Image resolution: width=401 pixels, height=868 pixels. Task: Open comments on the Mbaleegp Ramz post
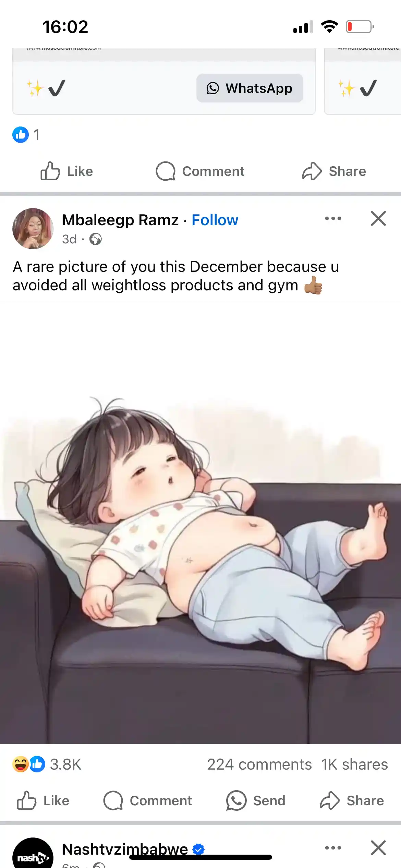click(x=147, y=801)
